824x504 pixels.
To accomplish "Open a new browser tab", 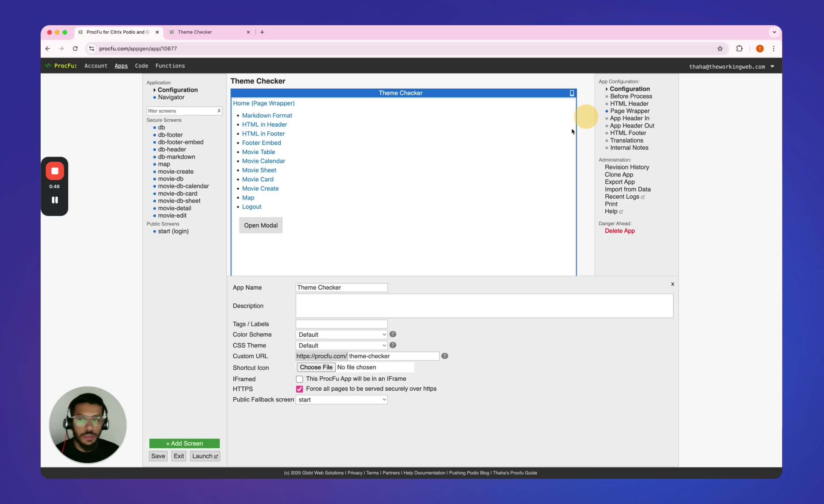I will [262, 32].
